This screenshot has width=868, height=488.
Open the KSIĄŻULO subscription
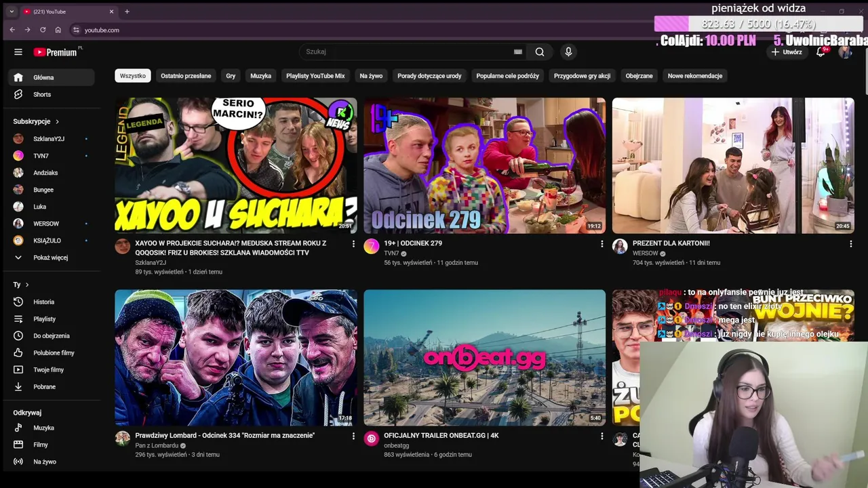(52, 241)
